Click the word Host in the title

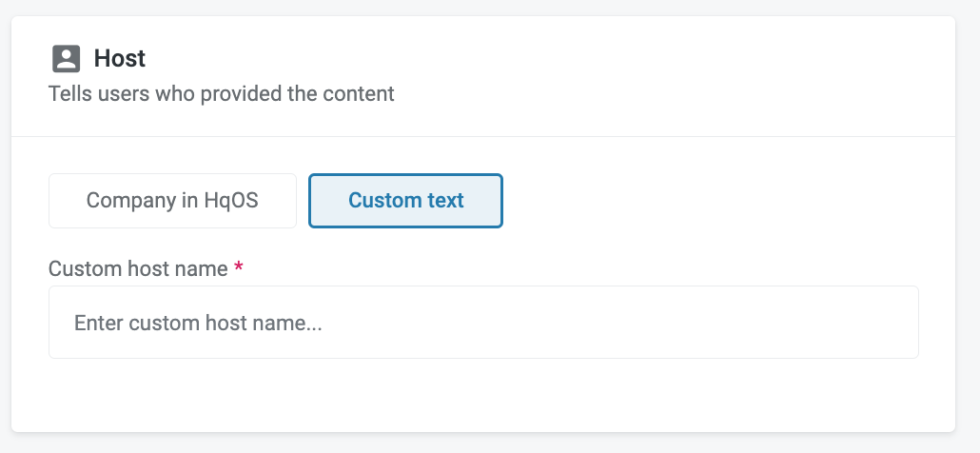(x=119, y=59)
